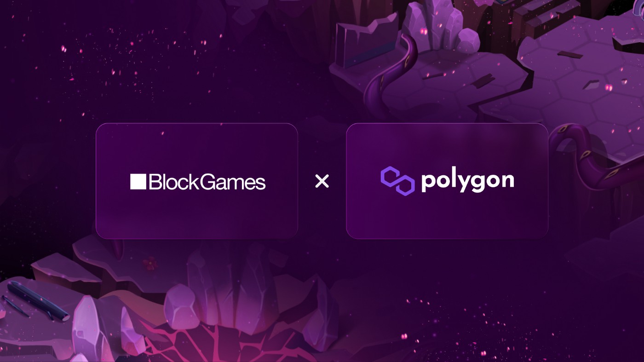This screenshot has width=644, height=362.
Task: Click the letter y in polygon
Action: coord(460,184)
